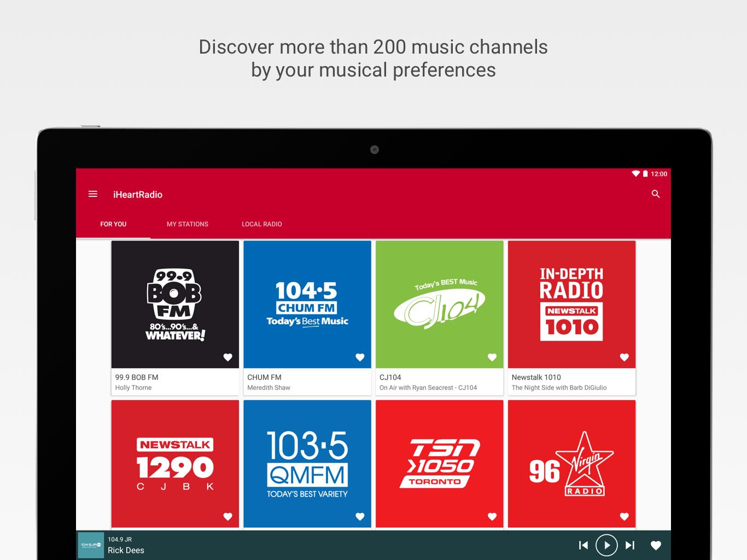Click 'On Air with Ryan Seacrest - CJ104'
The image size is (747, 560).
(x=428, y=388)
